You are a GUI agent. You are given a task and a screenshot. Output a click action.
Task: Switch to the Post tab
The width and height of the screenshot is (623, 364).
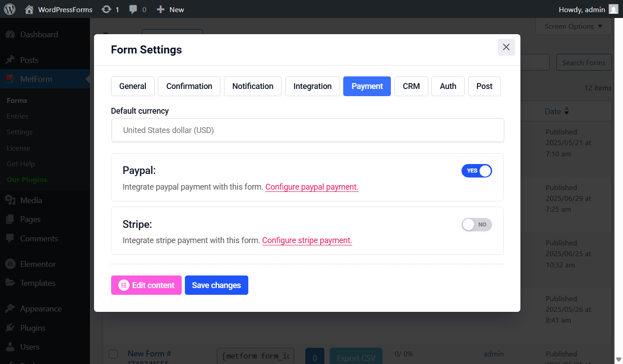pos(484,86)
